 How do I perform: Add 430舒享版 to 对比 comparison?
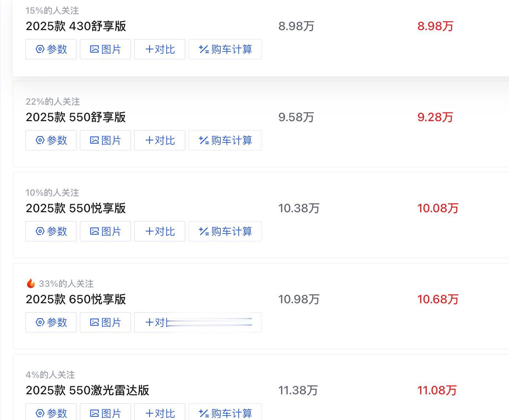tap(160, 49)
